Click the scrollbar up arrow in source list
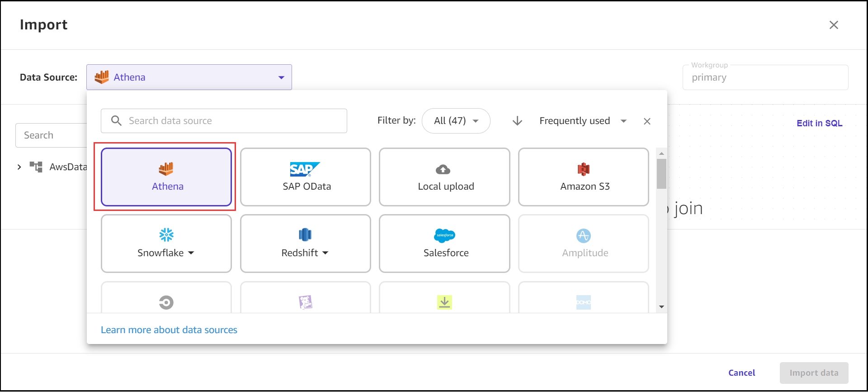Viewport: 868px width, 392px height. [661, 153]
